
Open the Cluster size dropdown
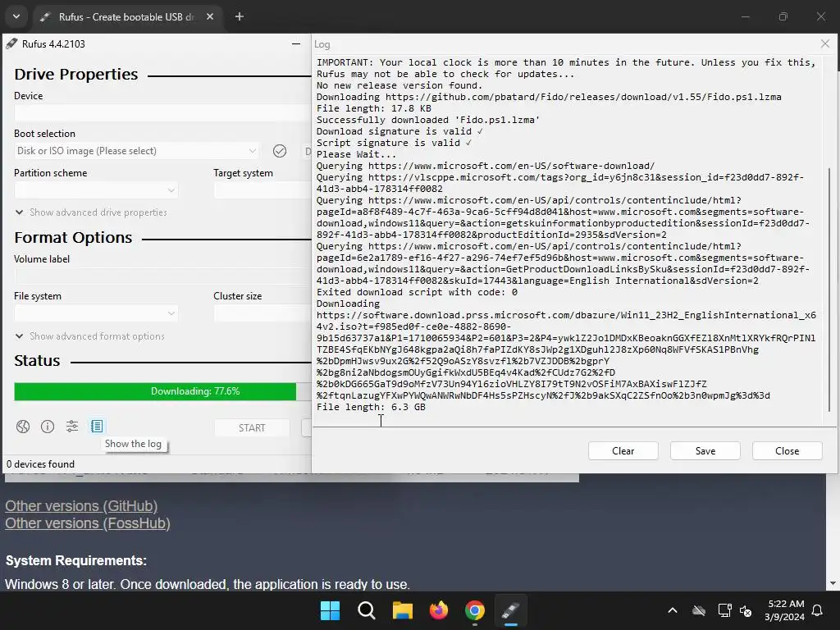click(262, 313)
